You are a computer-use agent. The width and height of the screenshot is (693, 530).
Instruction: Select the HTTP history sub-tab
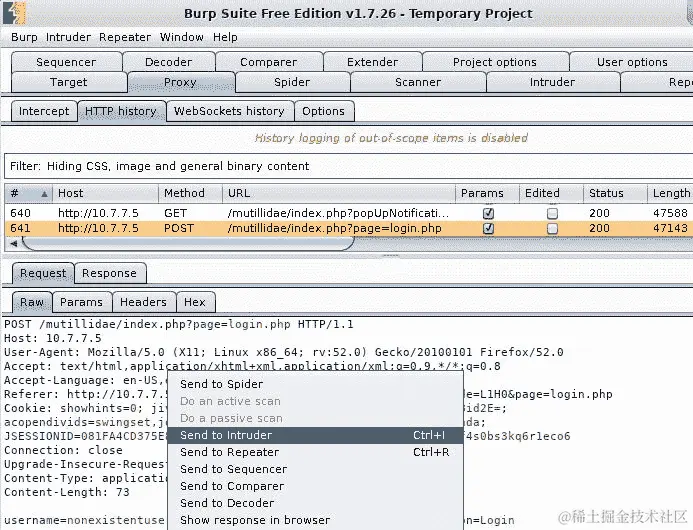121,111
